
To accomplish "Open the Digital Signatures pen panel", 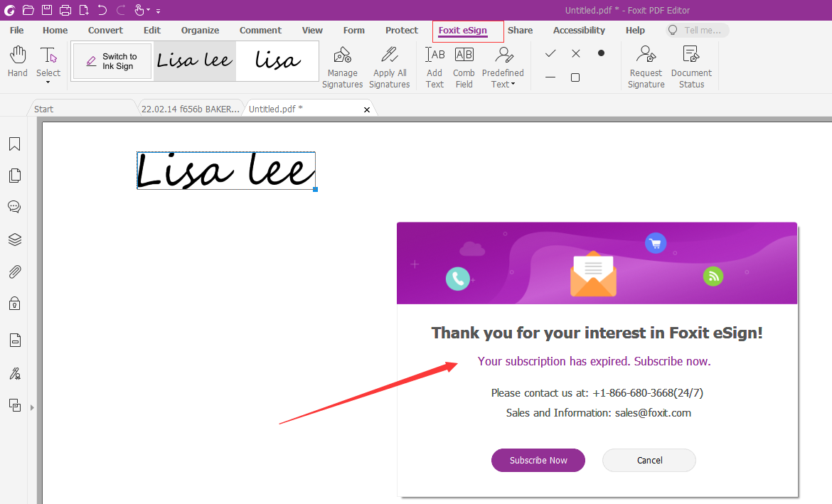I will (x=15, y=374).
